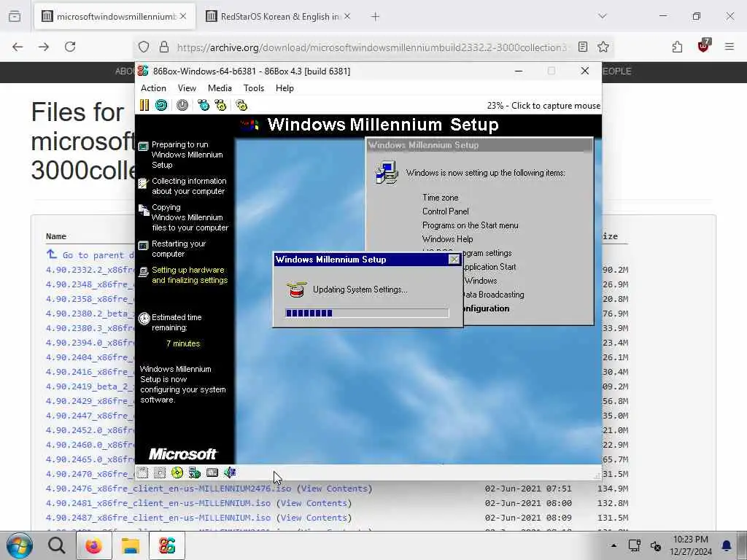This screenshot has height=560, width=747.
Task: Click the site padlock icon
Action: tap(164, 47)
